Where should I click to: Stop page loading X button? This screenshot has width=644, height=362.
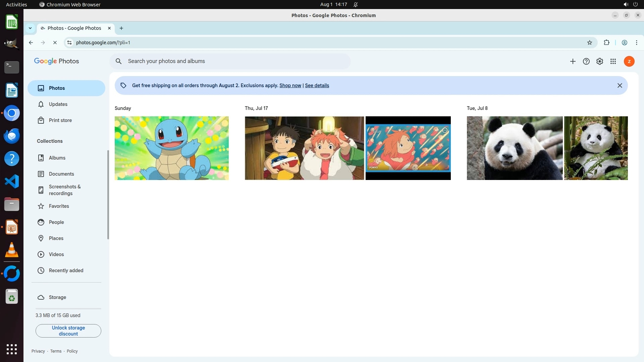click(55, 43)
